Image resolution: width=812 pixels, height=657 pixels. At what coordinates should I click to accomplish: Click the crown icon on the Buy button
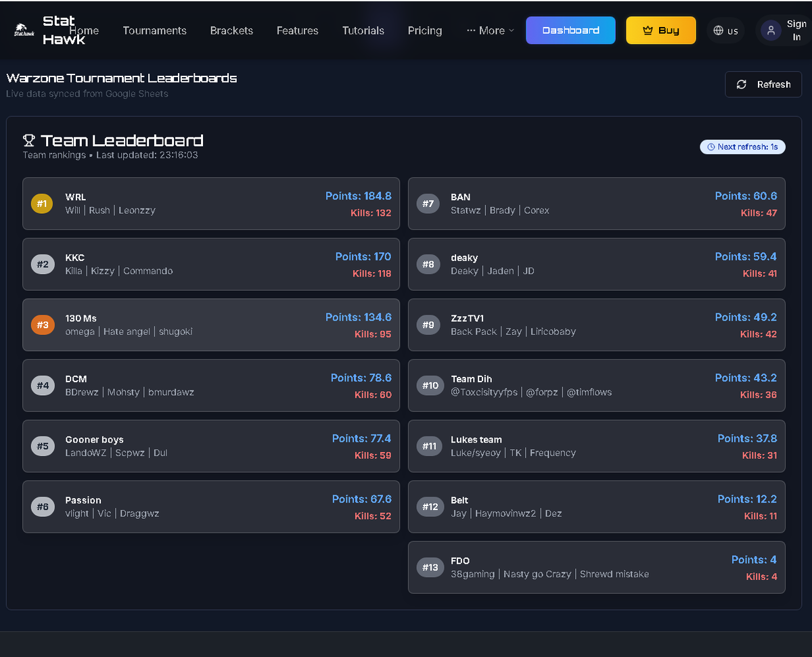(x=646, y=30)
